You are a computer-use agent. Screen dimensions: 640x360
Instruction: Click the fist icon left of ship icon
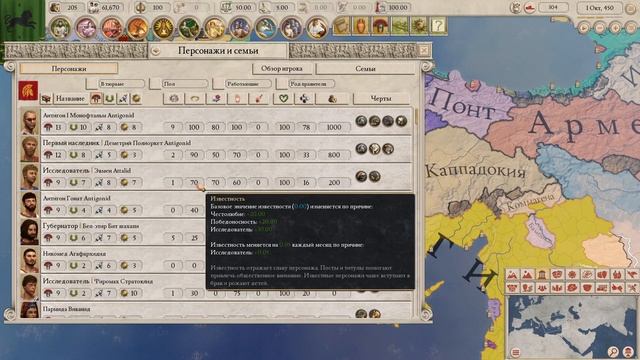(x=516, y=8)
